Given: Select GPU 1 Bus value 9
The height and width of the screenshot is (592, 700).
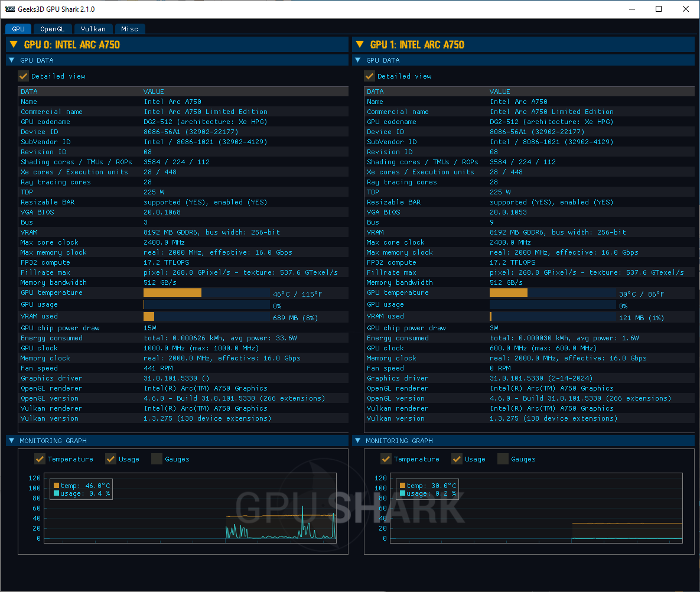Looking at the screenshot, I should coord(491,222).
